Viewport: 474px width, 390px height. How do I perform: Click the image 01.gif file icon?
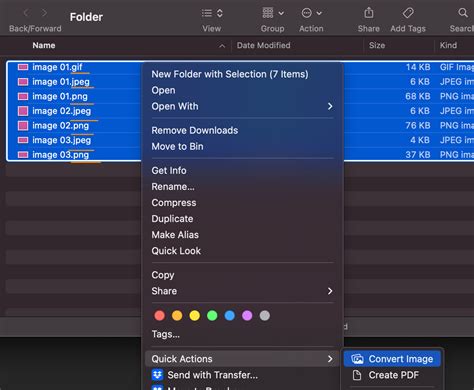23,67
